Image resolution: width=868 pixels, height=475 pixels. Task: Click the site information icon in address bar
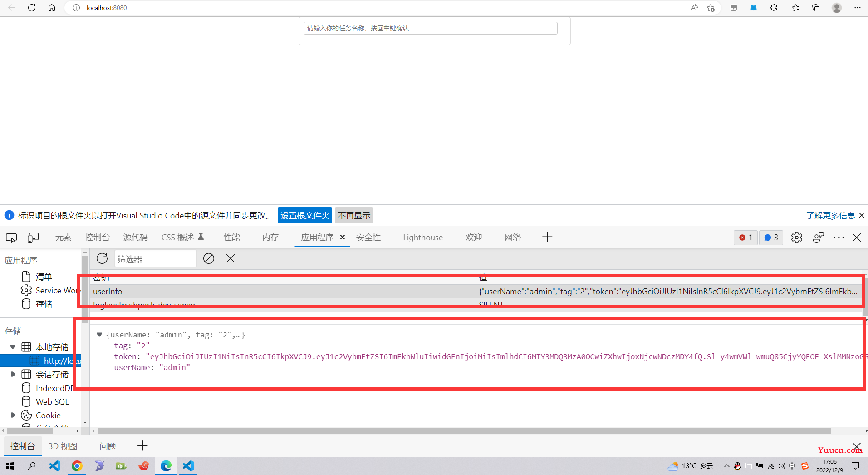point(76,8)
